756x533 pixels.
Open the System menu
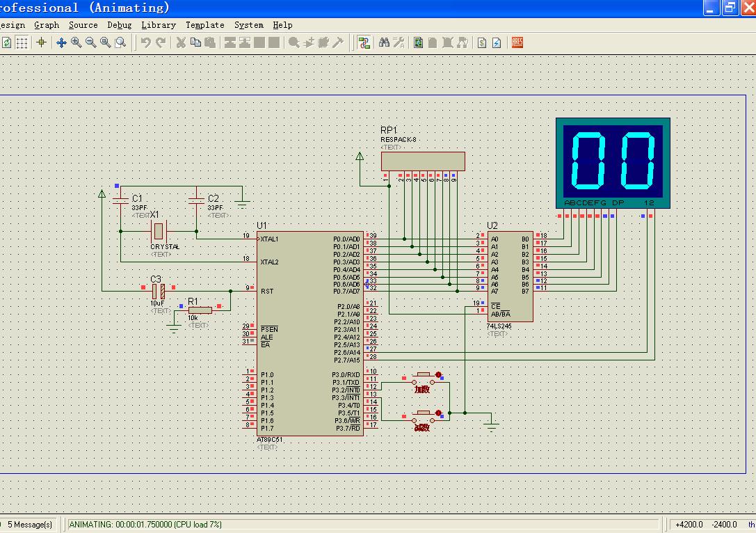[x=249, y=25]
